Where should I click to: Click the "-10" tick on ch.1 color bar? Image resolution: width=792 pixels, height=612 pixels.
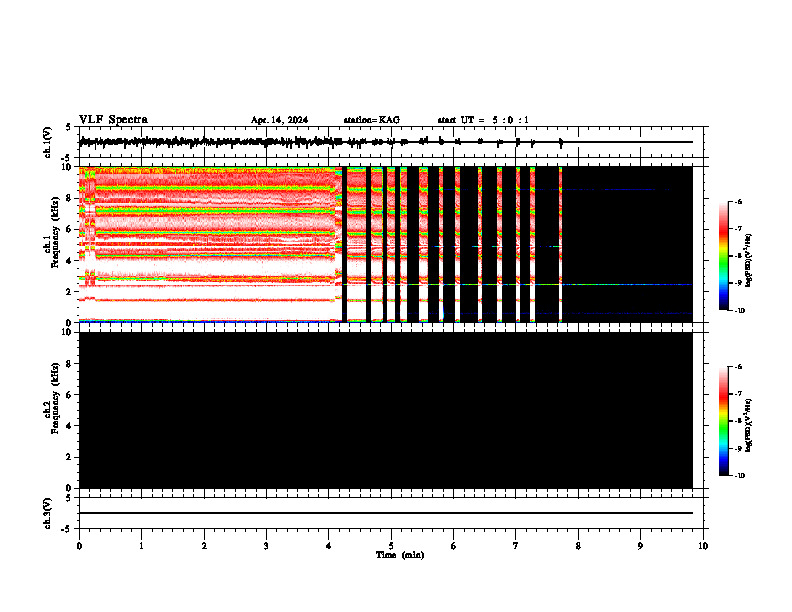coord(739,310)
